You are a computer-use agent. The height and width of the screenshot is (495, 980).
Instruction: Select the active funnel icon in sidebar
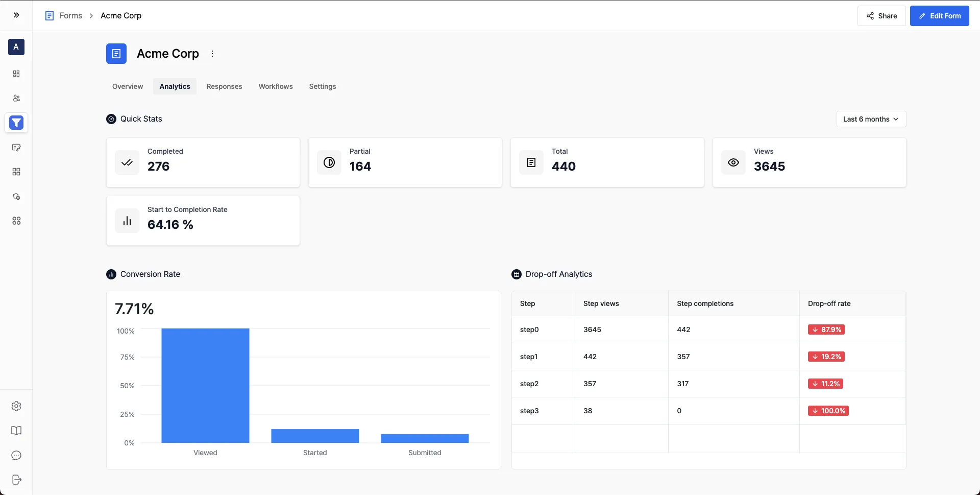pos(16,123)
